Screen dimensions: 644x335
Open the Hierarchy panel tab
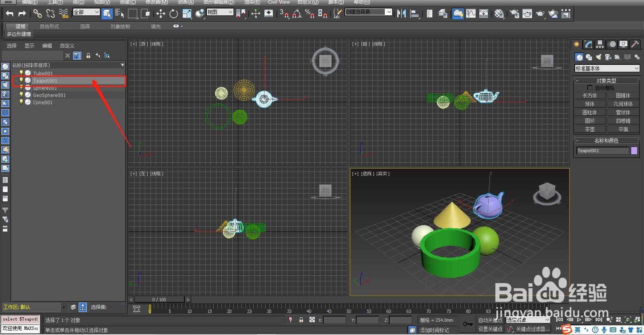pyautogui.click(x=600, y=44)
